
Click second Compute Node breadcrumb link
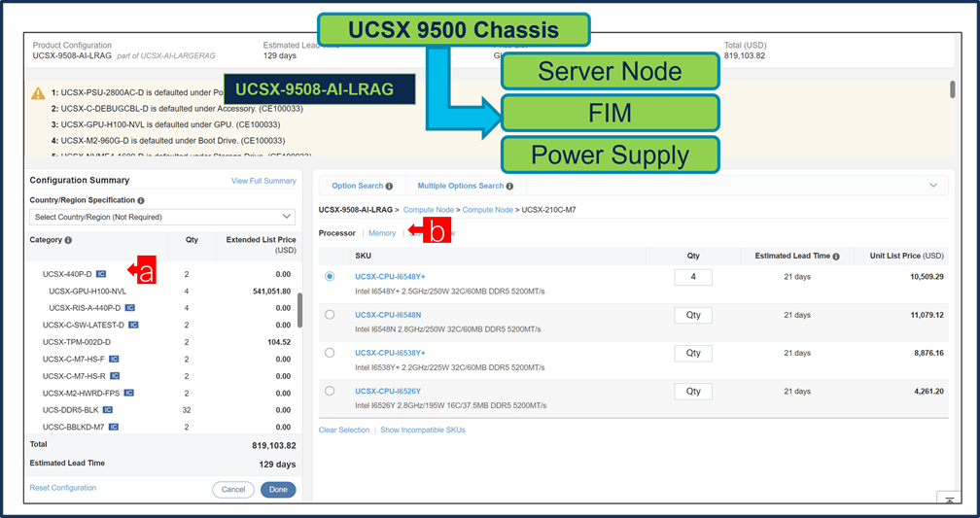[x=487, y=210]
